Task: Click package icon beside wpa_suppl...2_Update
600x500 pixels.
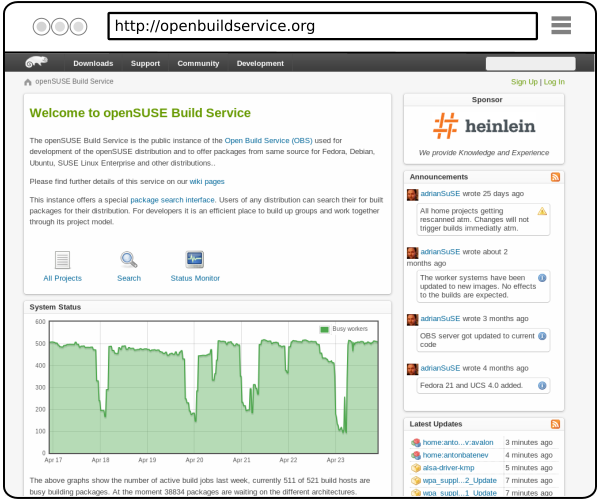Action: (416, 480)
